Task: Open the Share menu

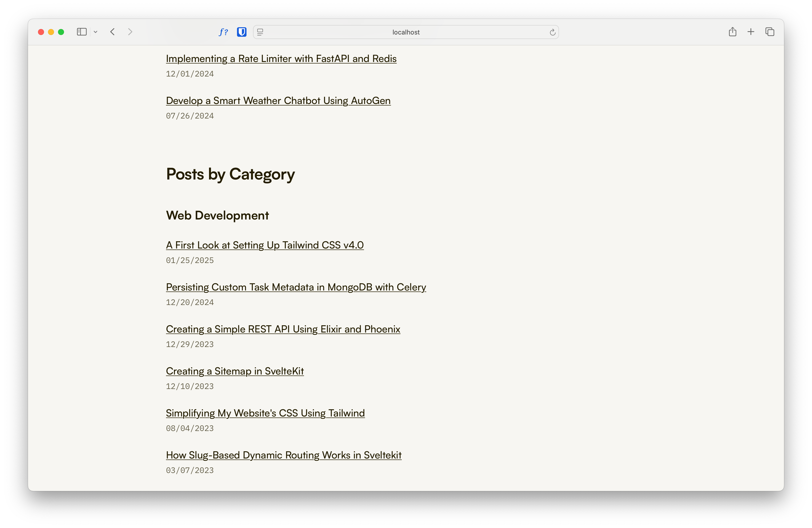Action: tap(732, 32)
